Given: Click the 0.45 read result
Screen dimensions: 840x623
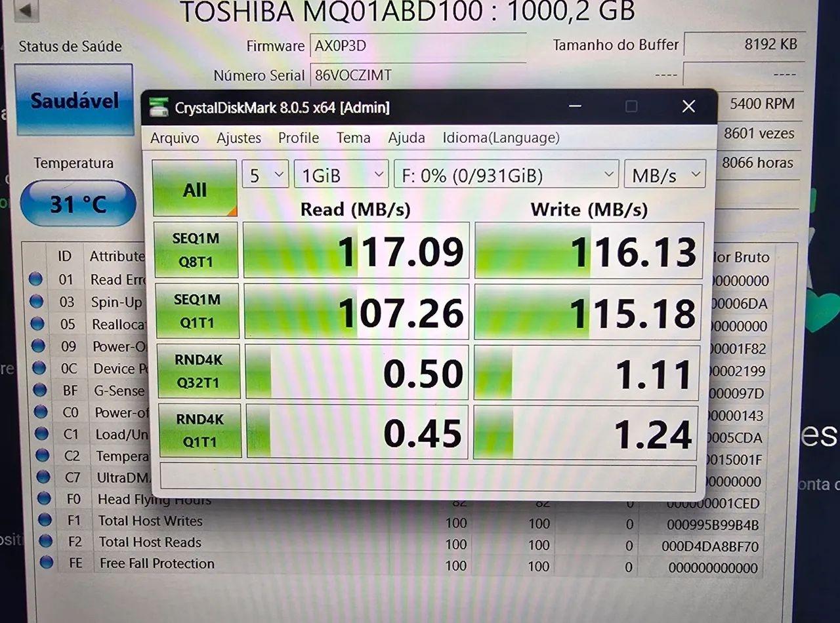Looking at the screenshot, I should [x=358, y=432].
